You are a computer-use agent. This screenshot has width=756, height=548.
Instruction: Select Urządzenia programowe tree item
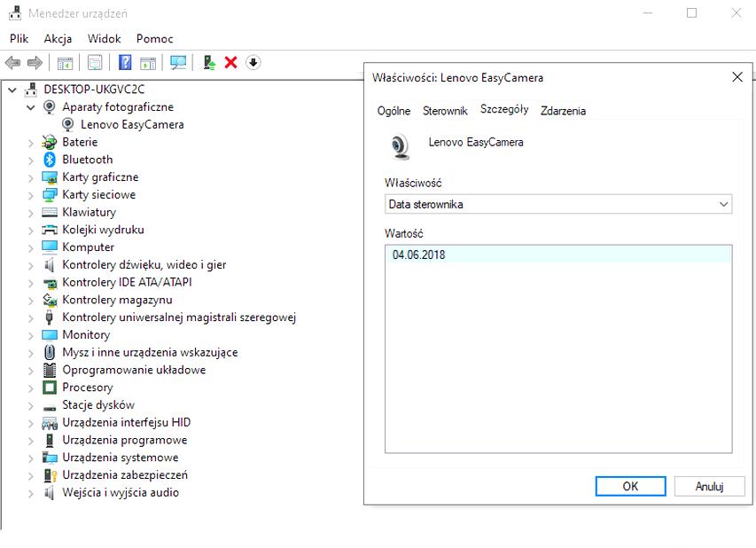click(125, 440)
